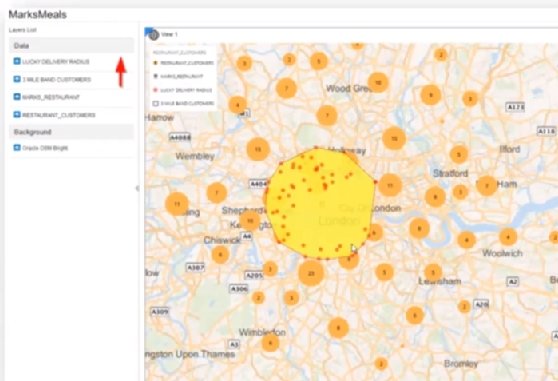Image resolution: width=558 pixels, height=381 pixels.
Task: Toggle visibility of 3 MILE BAND CUSTOMERS layer
Action: tap(17, 79)
